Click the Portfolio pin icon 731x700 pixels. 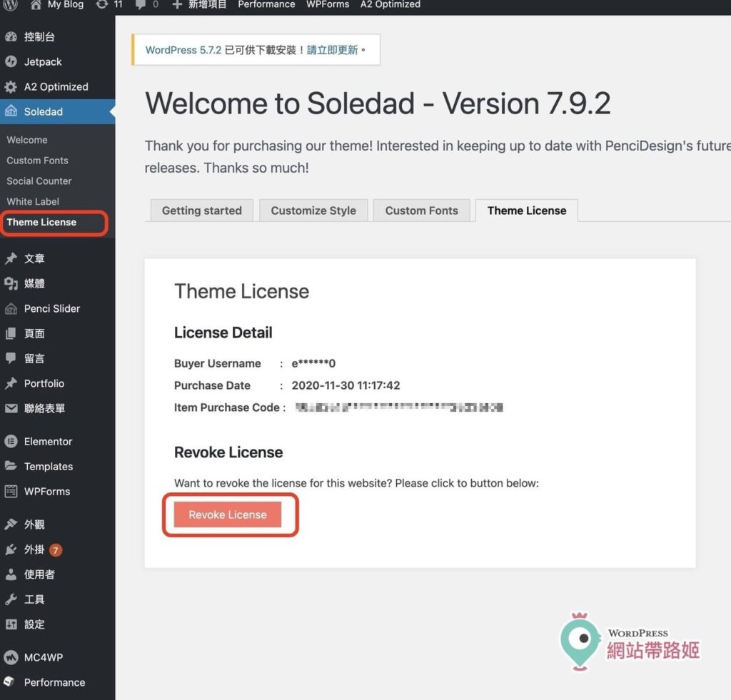tap(11, 384)
